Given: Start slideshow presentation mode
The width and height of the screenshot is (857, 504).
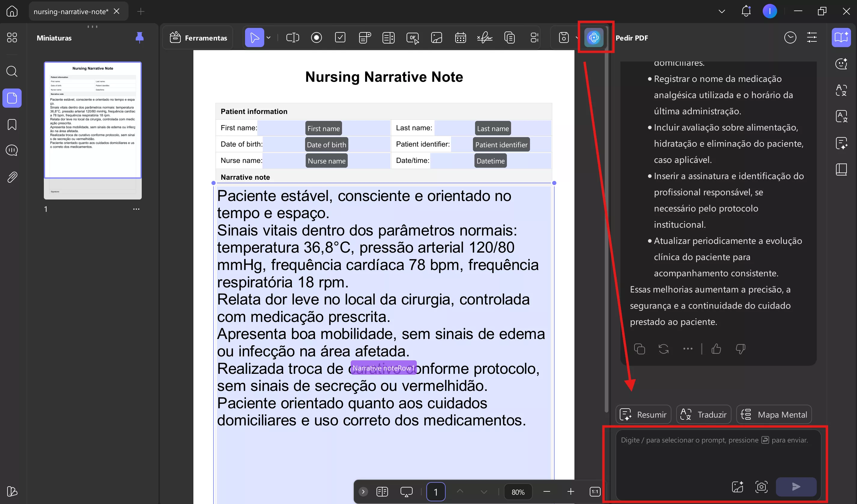Looking at the screenshot, I should (x=406, y=492).
